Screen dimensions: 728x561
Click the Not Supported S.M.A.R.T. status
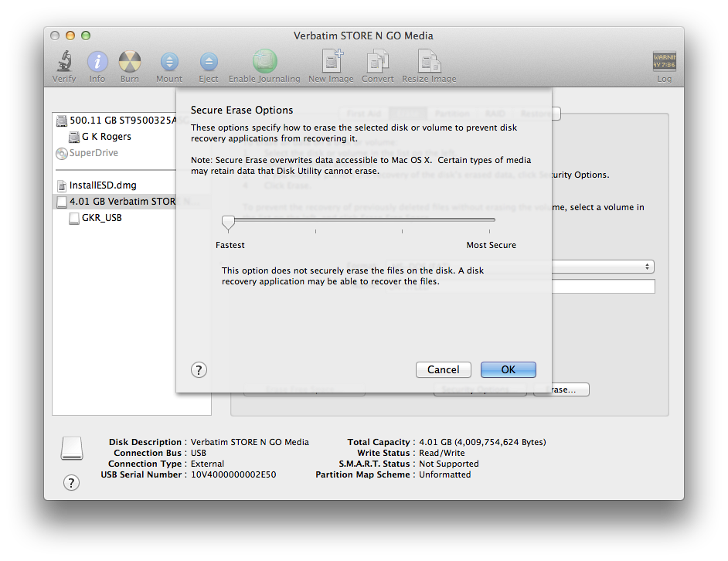point(448,464)
